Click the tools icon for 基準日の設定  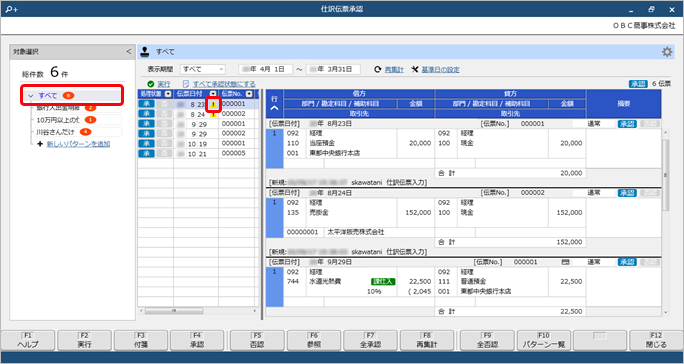pos(415,69)
